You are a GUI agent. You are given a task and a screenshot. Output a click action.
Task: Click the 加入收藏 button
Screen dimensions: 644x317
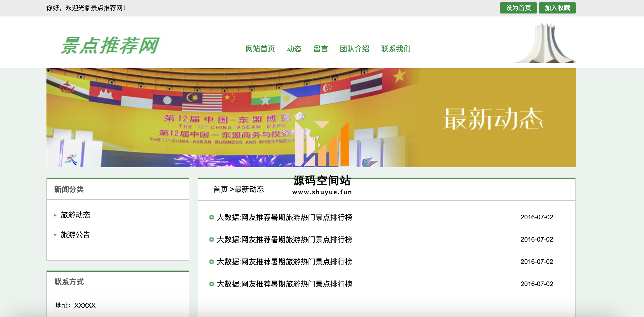(x=557, y=8)
